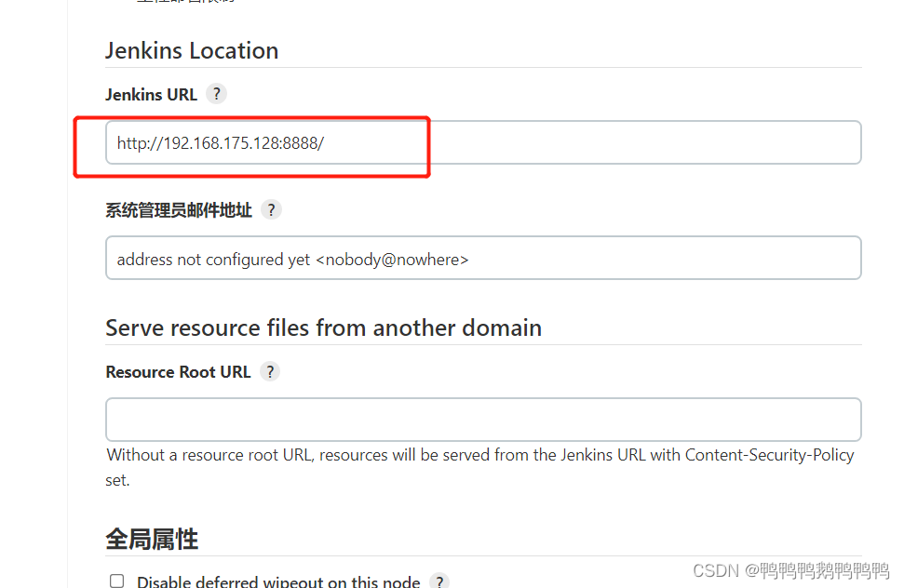The height and width of the screenshot is (588, 904).
Task: Select the Jenkins URL label
Action: (x=151, y=95)
